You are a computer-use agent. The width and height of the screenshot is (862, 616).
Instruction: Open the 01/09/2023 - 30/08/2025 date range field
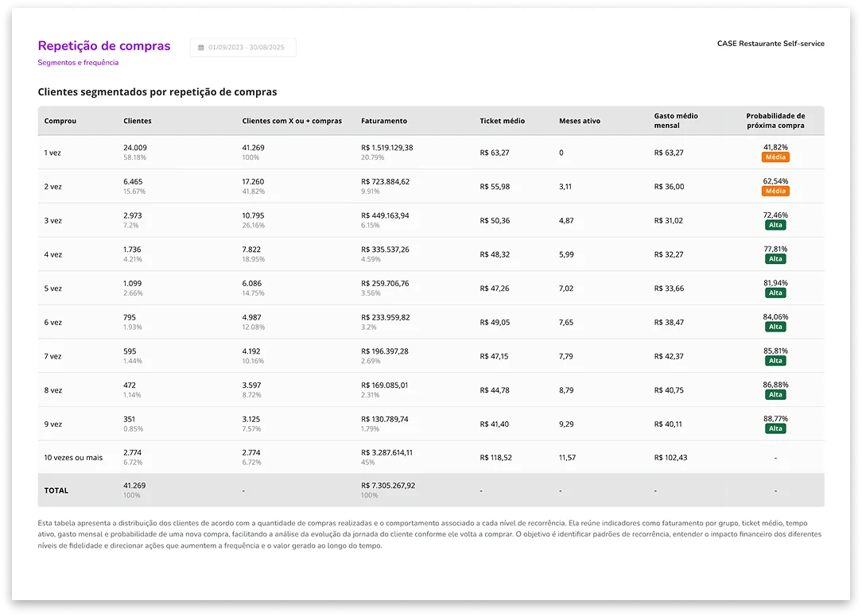pyautogui.click(x=243, y=48)
